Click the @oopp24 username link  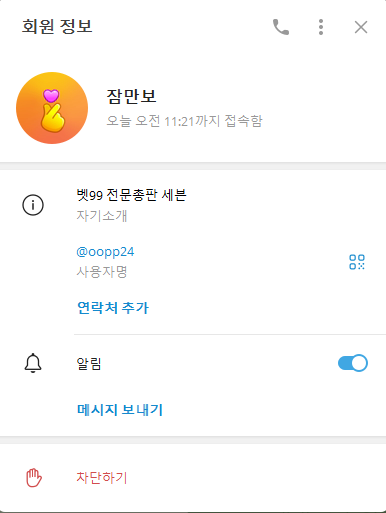pos(105,252)
